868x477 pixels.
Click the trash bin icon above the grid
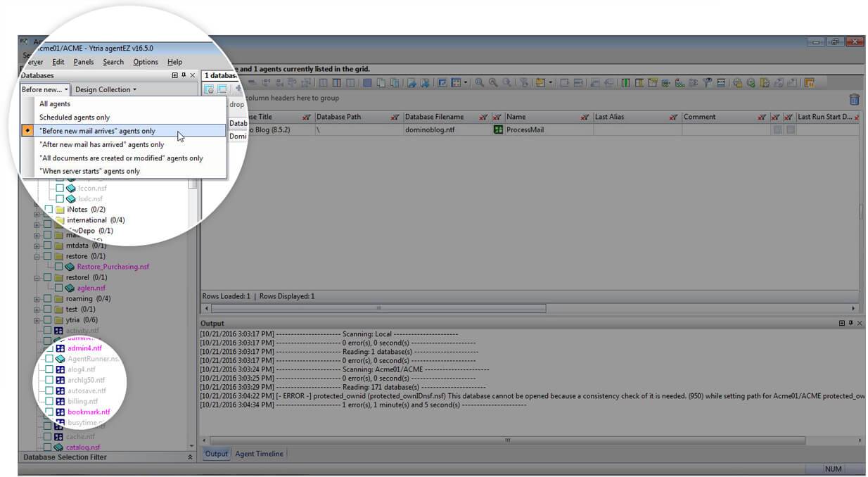854,99
